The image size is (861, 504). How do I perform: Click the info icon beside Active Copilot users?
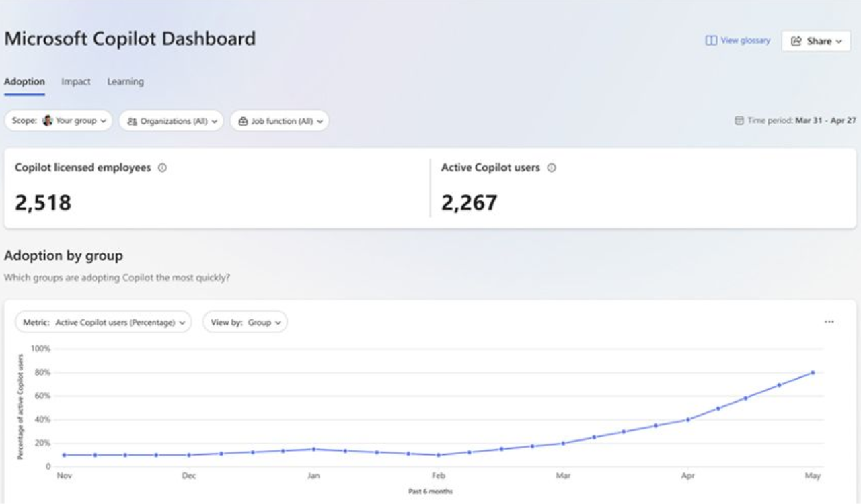tap(552, 168)
